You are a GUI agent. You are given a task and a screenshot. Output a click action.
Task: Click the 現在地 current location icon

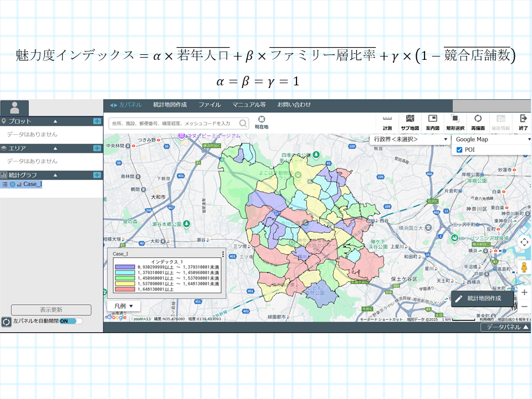(262, 122)
